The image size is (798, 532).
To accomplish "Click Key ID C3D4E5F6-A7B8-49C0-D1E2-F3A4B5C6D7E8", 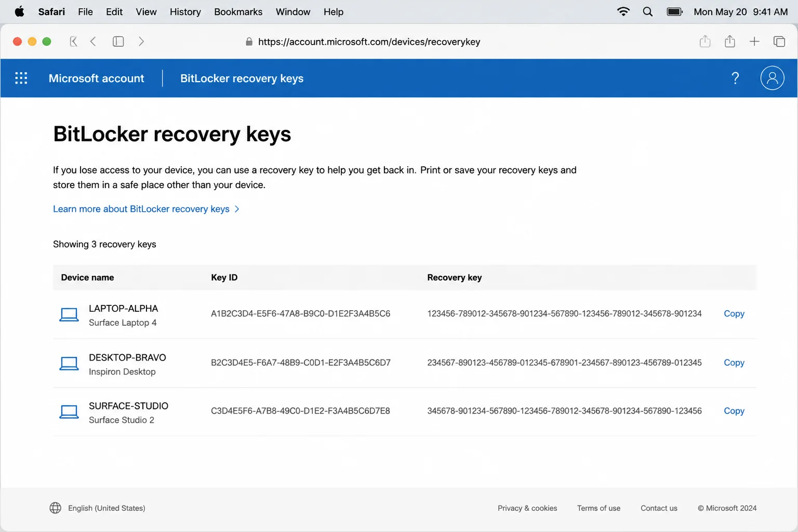I will 300,411.
